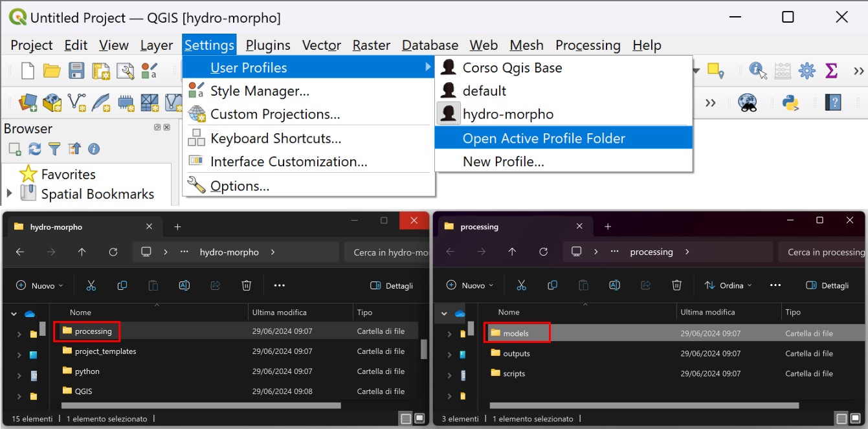Expand second-row toolbar overflow chevron in QGIS
This screenshot has height=429, width=868.
coord(710,102)
